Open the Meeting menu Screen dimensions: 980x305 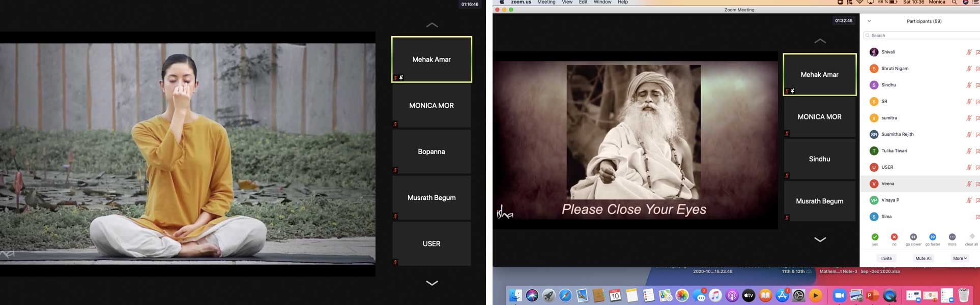pos(546,2)
